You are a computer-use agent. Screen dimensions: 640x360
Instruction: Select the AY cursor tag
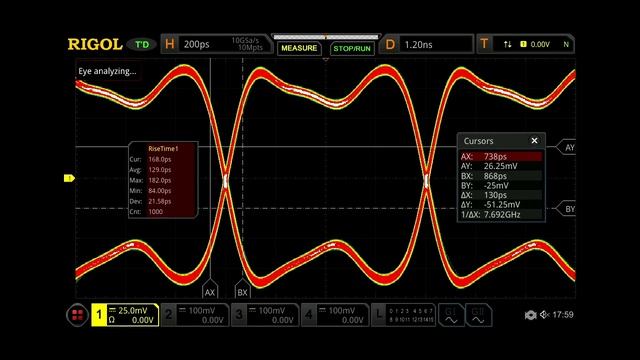567,147
